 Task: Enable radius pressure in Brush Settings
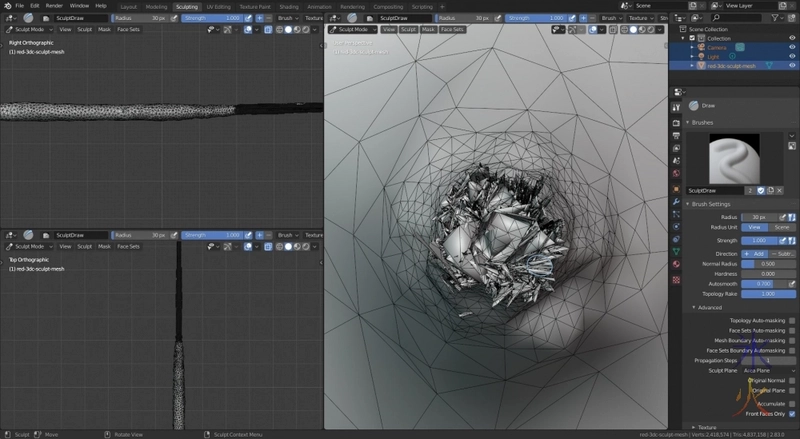[x=783, y=217]
